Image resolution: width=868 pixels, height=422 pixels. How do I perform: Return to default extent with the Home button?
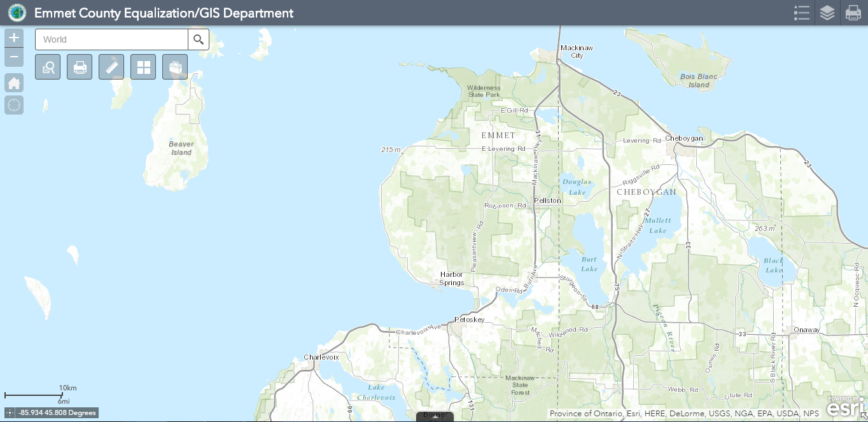pos(13,83)
